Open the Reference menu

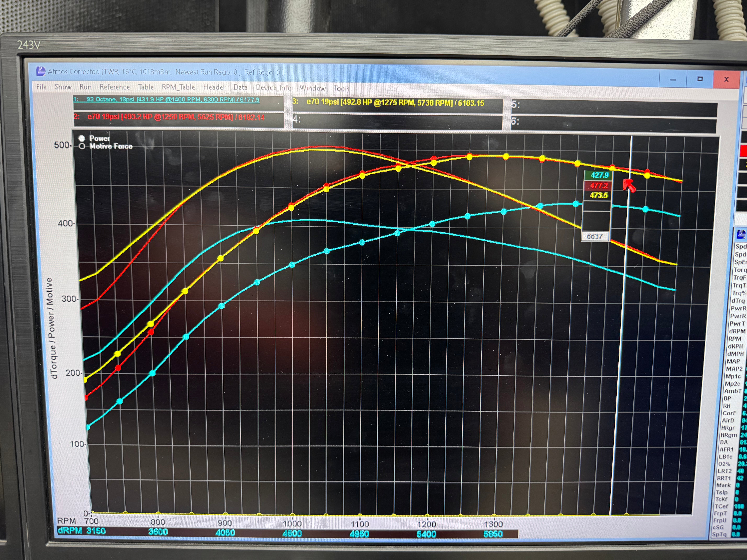tap(115, 87)
